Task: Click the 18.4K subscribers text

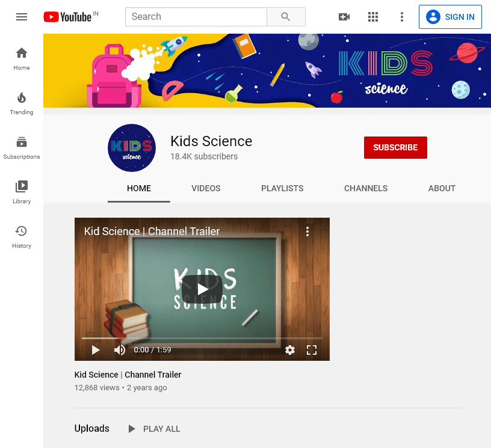Action: [x=204, y=156]
